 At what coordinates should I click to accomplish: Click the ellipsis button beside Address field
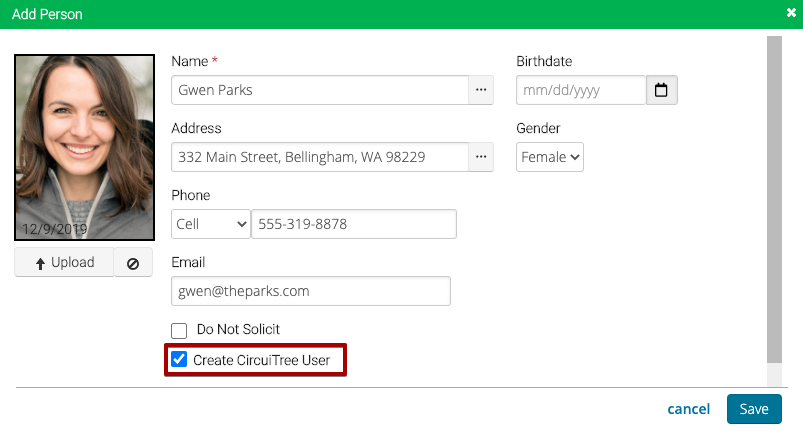click(481, 157)
